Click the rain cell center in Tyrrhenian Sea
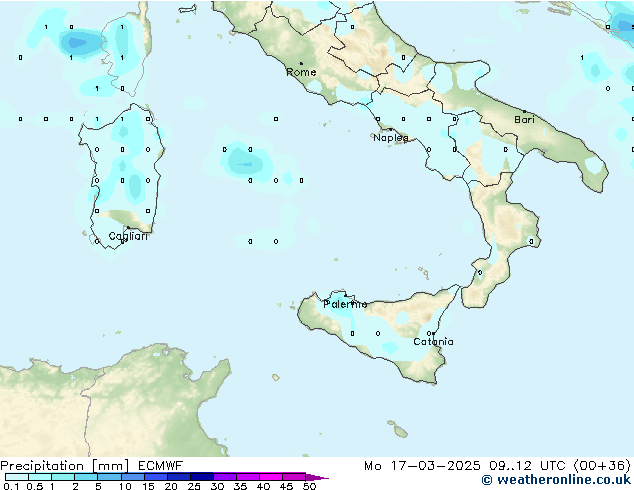Image resolution: width=634 pixels, height=490 pixels. (x=245, y=164)
